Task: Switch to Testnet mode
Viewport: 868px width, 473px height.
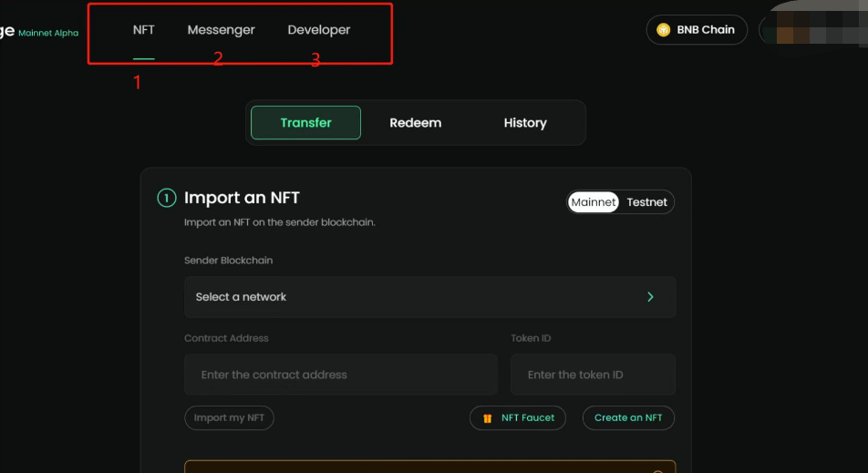Action: pos(646,202)
